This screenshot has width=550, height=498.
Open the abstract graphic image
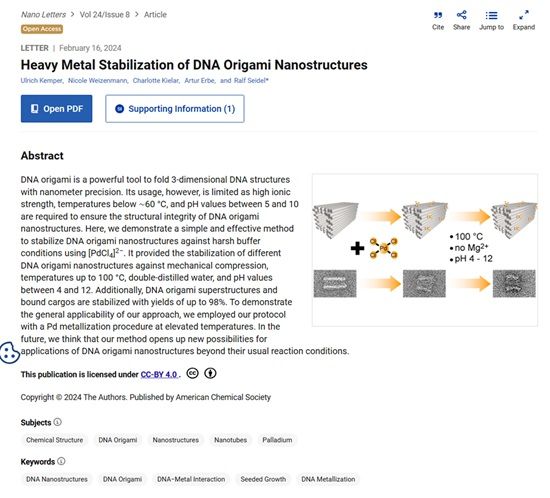(x=425, y=250)
